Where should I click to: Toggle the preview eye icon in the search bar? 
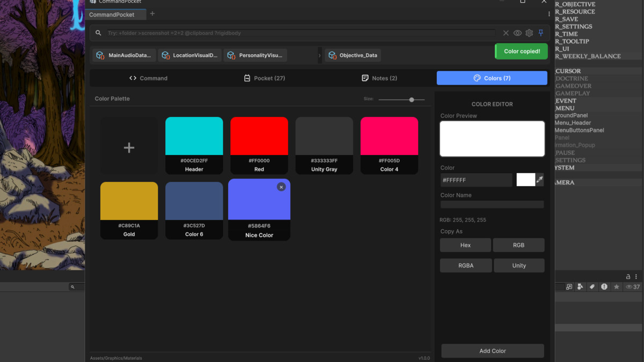point(517,33)
